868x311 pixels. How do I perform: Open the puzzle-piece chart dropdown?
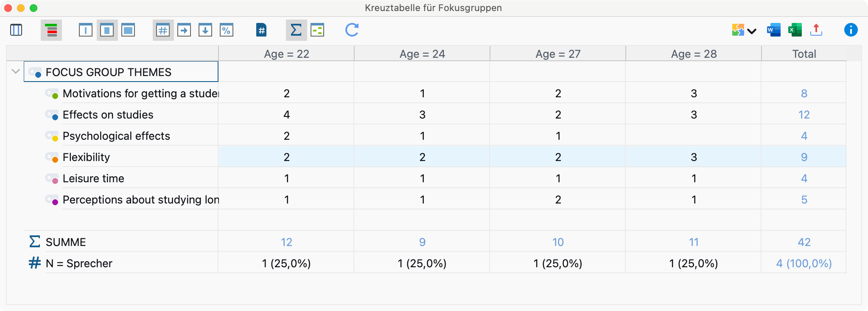point(744,30)
